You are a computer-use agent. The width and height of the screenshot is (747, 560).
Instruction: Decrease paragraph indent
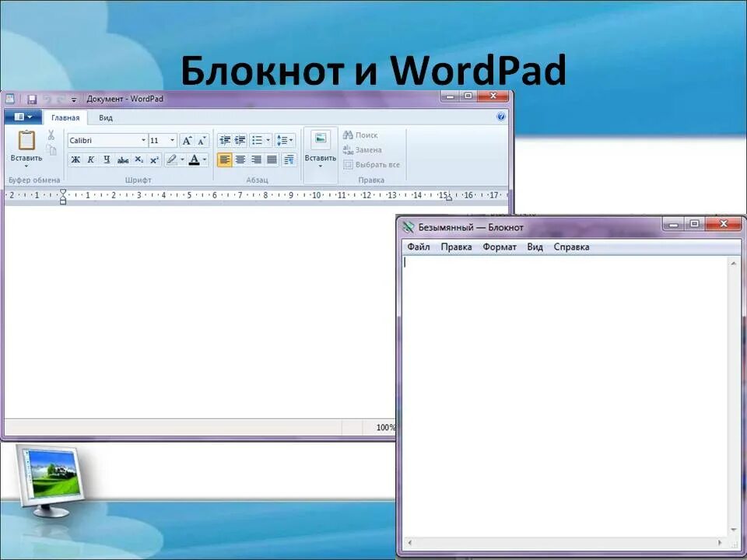[x=224, y=140]
